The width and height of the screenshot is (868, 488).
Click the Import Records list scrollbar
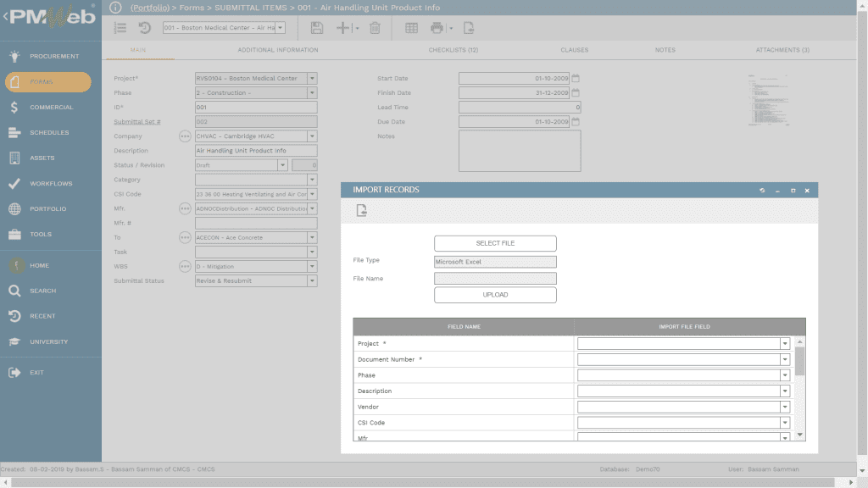(800, 363)
